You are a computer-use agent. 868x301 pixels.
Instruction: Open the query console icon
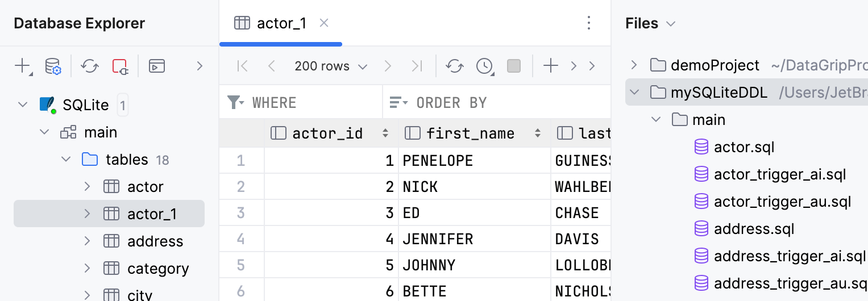click(x=157, y=66)
